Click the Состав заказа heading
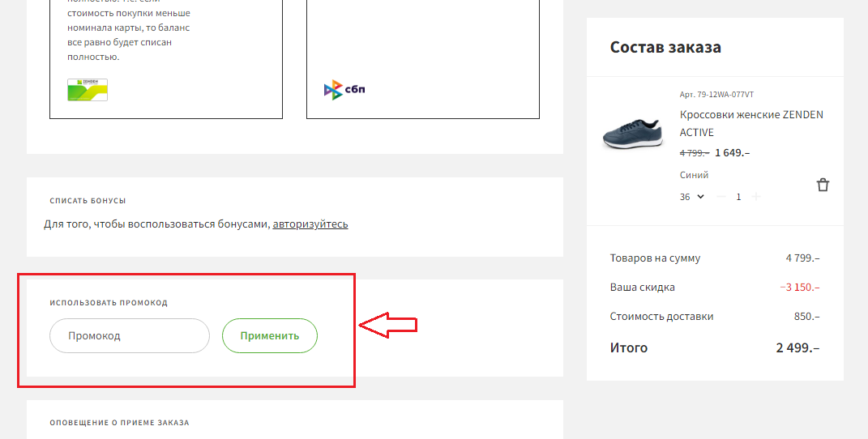The height and width of the screenshot is (439, 868). [665, 47]
